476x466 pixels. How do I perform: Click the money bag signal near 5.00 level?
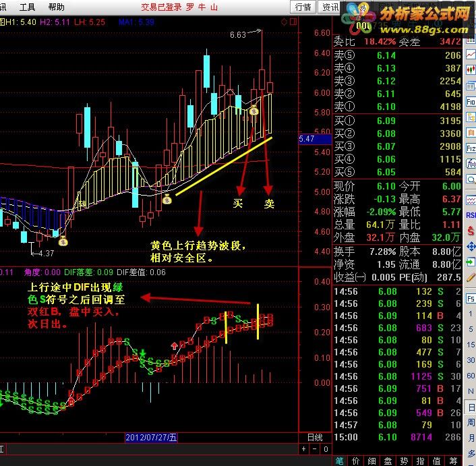pos(167,200)
